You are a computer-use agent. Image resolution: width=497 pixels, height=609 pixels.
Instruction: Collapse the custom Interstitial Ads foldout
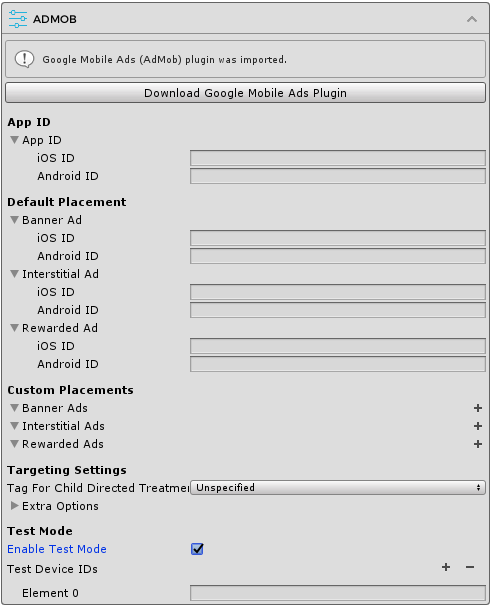[14, 426]
